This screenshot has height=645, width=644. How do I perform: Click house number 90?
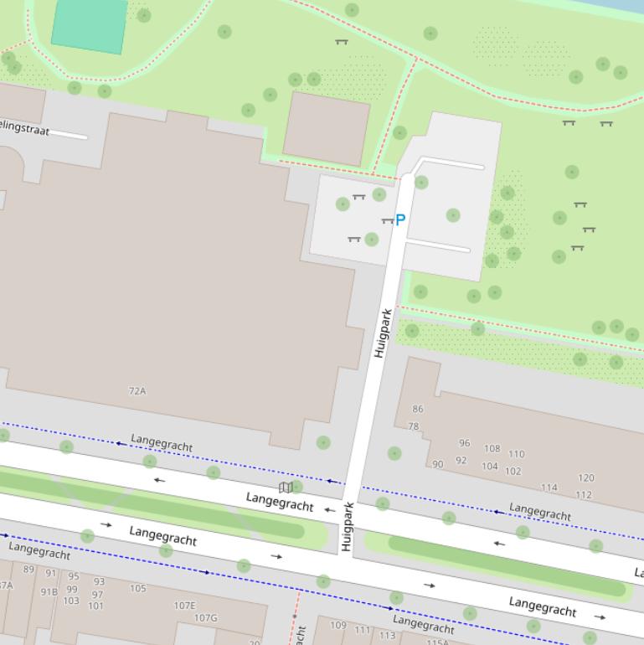(437, 464)
